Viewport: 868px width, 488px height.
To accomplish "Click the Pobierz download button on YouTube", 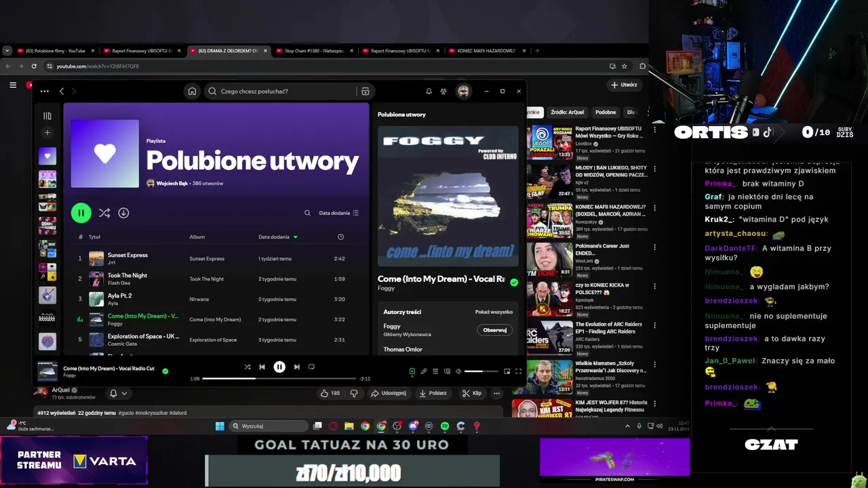I will 433,393.
